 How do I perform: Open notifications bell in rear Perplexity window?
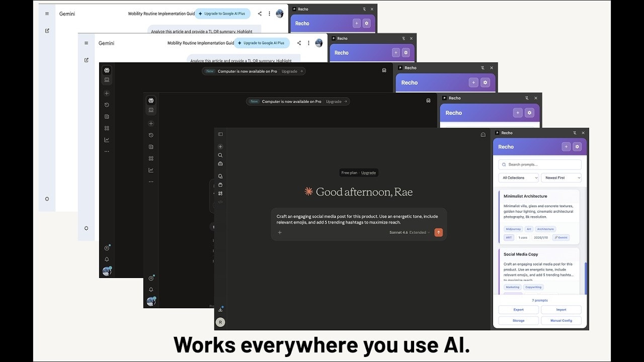point(107,259)
